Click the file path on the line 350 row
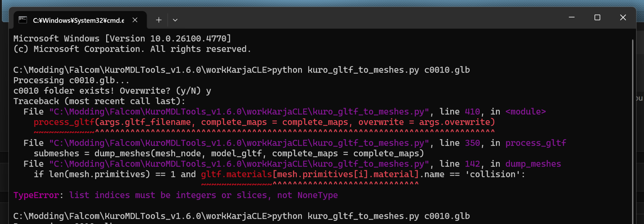644x224 pixels. click(239, 143)
